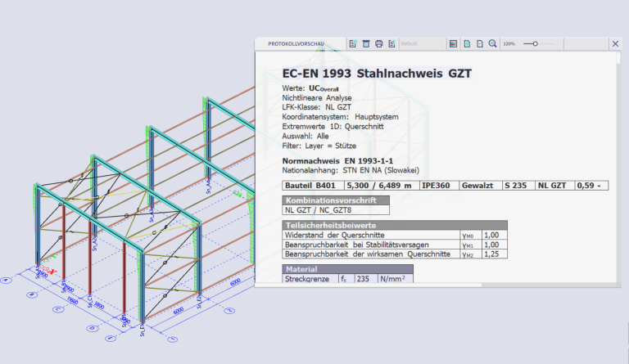Click the fit whole page icon
Image resolution: width=629 pixels, height=364 pixels.
click(467, 43)
